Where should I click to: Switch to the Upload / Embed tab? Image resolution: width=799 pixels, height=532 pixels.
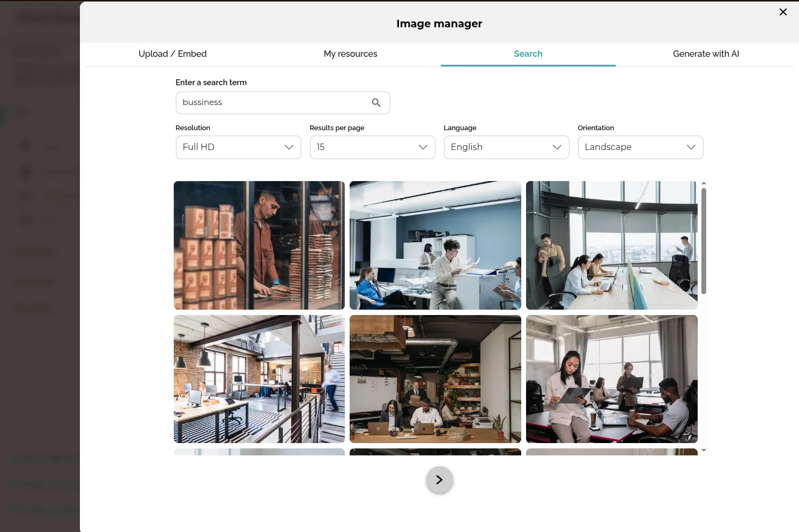tap(173, 54)
